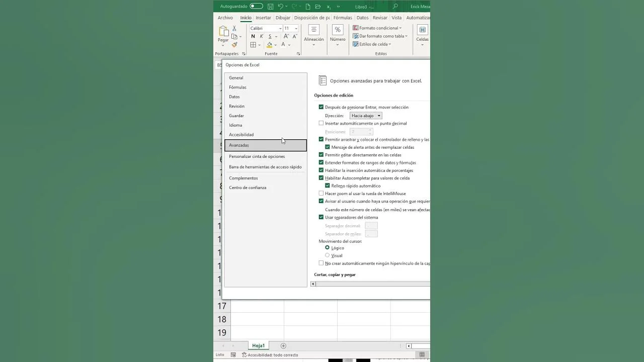Open the Dirección 'Hacia abajo' dropdown
This screenshot has height=362, width=644.
(x=366, y=116)
